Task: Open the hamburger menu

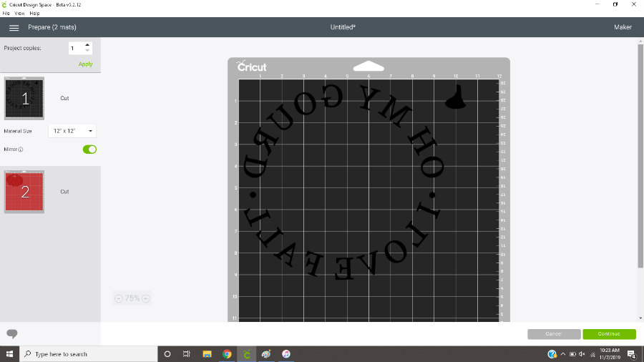Action: coord(14,27)
